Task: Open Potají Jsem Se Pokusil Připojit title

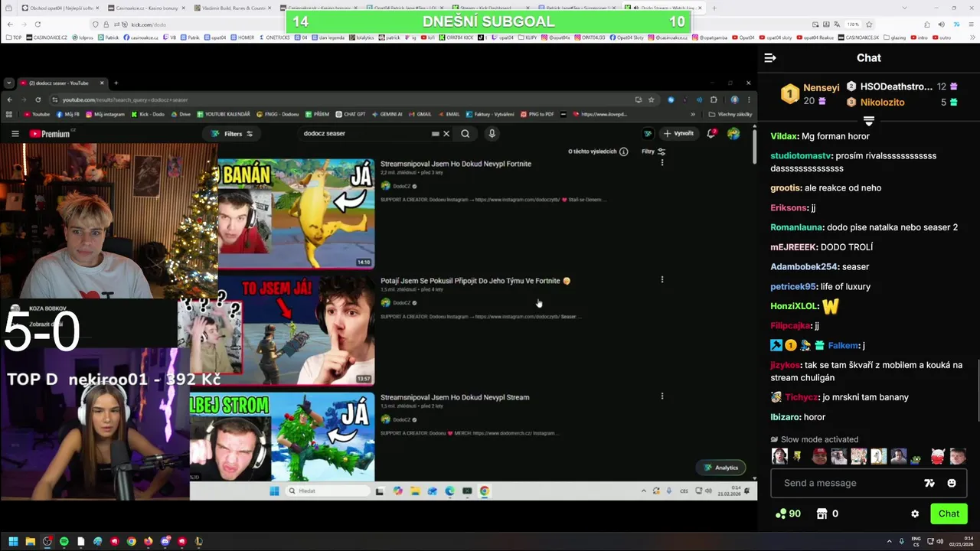Action: coord(475,281)
